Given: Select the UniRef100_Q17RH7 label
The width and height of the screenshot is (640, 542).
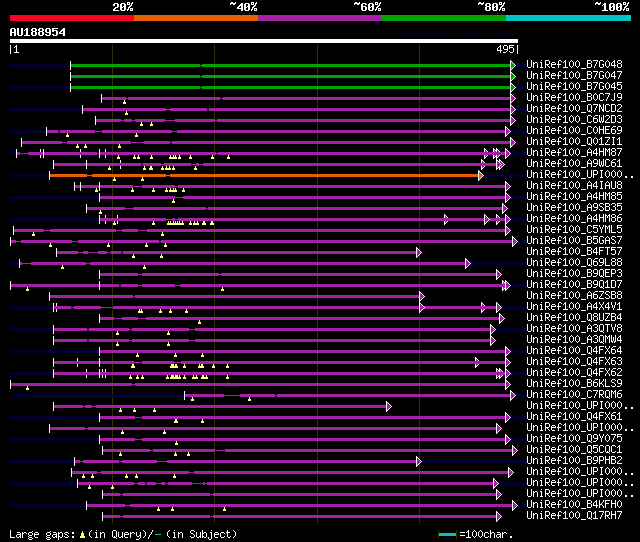Looking at the screenshot, I should coord(574,516).
